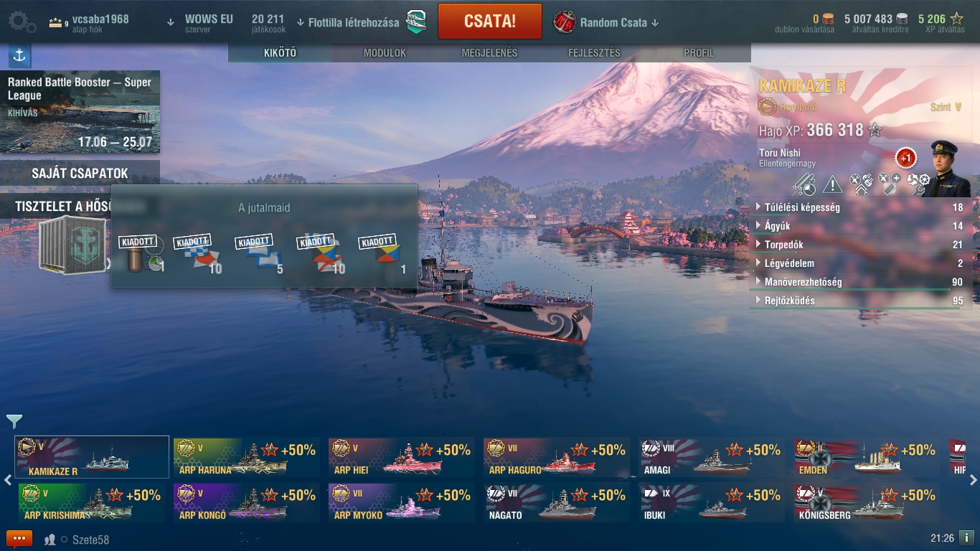Viewport: 980px width, 551px height.
Task: Click the dublon coins icon
Action: click(829, 19)
